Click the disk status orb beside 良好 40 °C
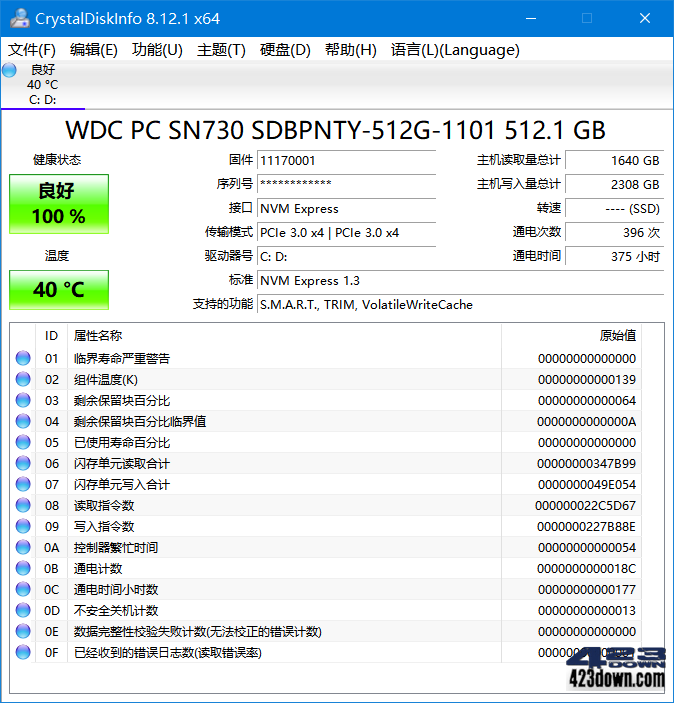The height and width of the screenshot is (703, 674). [9, 70]
